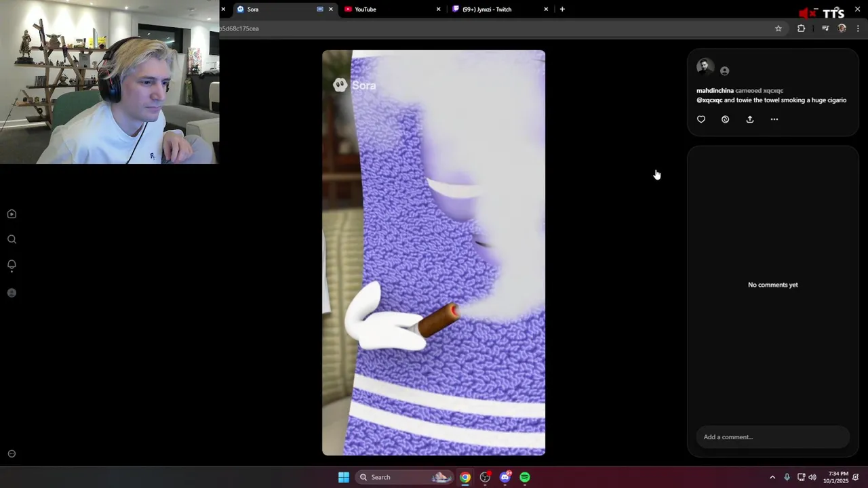
Task: Open Chrome three-dot menu
Action: (x=859, y=28)
